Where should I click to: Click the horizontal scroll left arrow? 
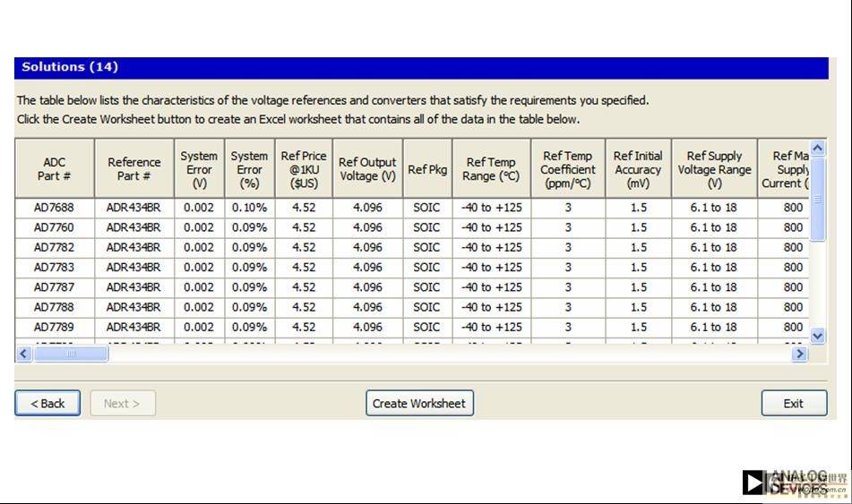click(x=23, y=355)
